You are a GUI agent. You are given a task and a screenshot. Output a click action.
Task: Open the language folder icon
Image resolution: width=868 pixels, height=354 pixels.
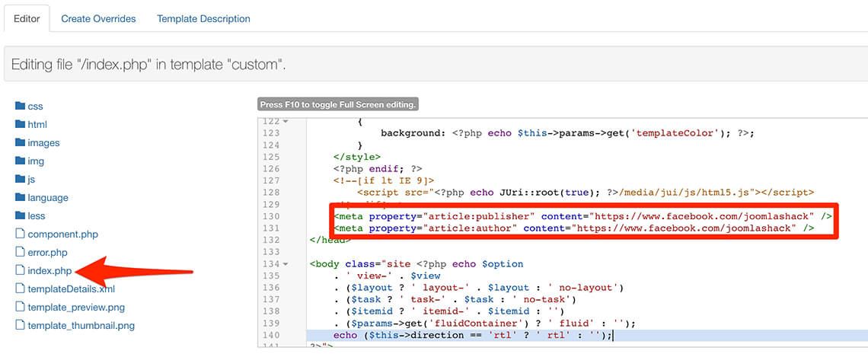[21, 197]
